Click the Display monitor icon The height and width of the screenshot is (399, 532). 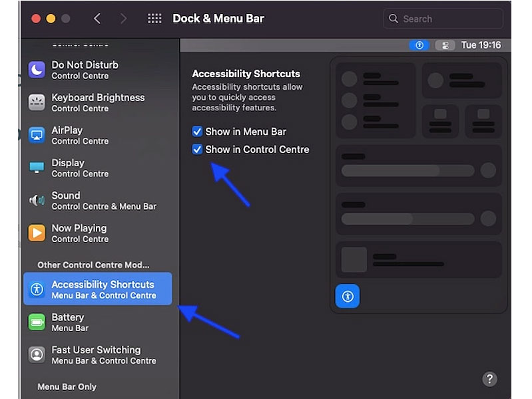(x=37, y=168)
